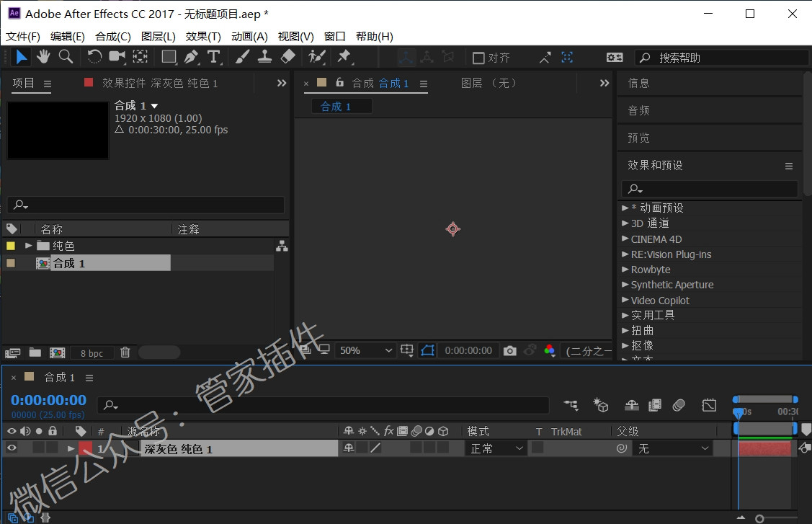Open the 效果(T) menu
The image size is (812, 524).
click(x=203, y=36)
